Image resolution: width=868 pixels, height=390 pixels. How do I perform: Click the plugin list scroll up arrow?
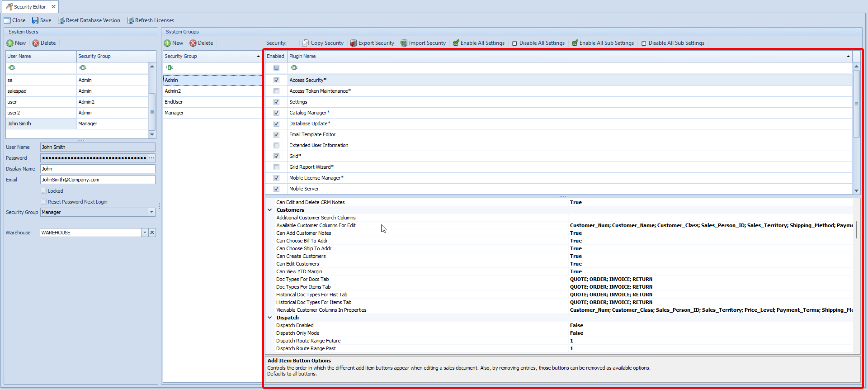(856, 67)
